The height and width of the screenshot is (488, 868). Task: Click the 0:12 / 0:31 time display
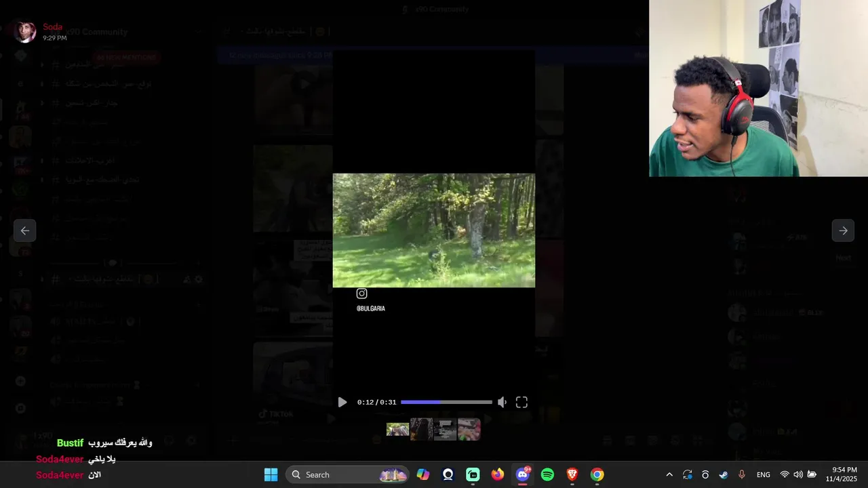(376, 402)
